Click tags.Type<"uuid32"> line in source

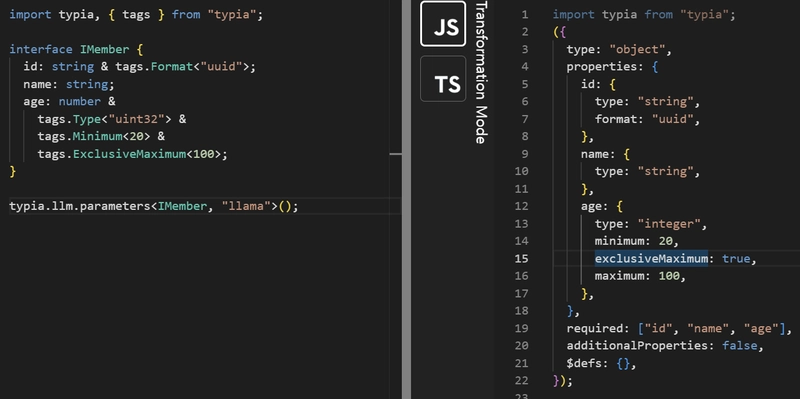pyautogui.click(x=112, y=119)
